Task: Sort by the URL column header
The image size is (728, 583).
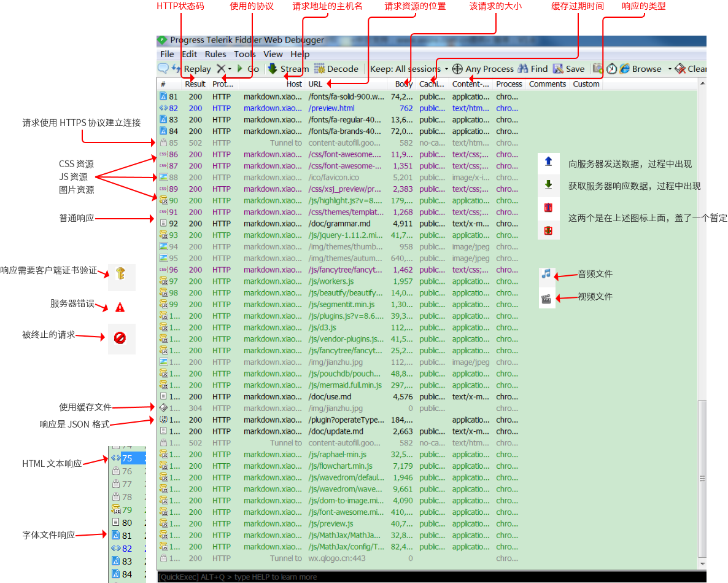Action: click(x=346, y=84)
